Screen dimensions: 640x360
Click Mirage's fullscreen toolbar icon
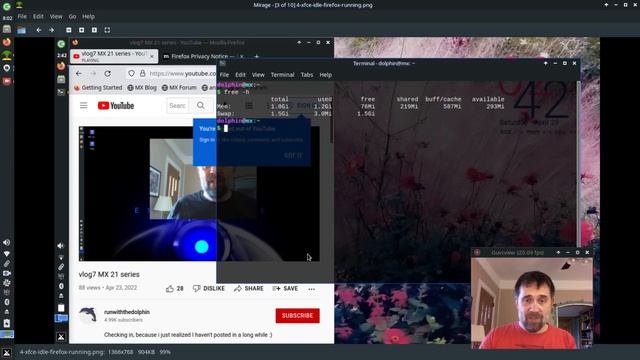click(x=107, y=30)
